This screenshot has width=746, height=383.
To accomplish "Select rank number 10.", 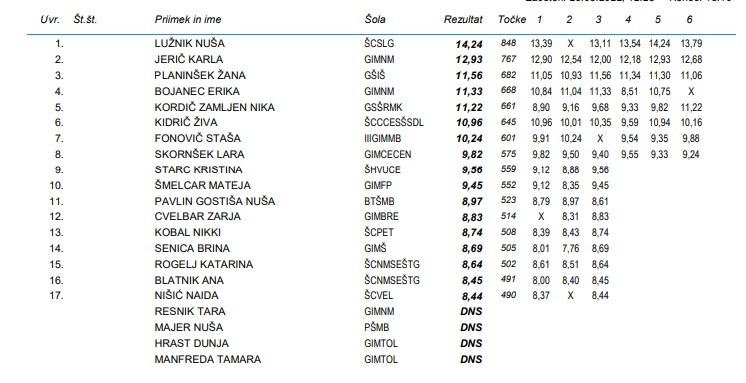I will [56, 185].
